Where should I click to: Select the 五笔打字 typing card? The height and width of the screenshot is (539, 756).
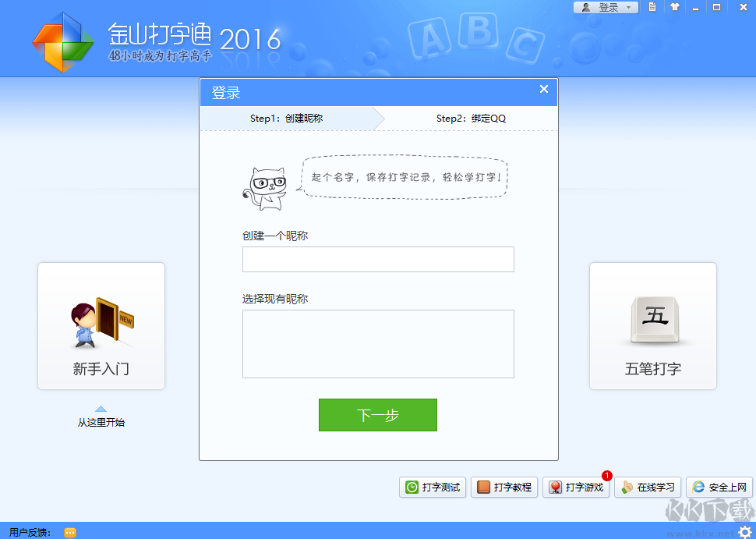coord(652,326)
